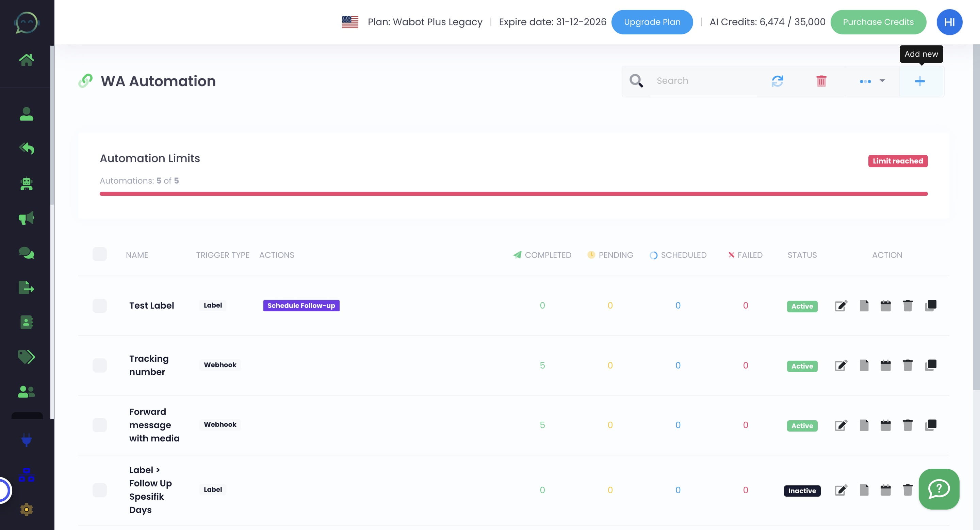The image size is (980, 530).
Task: Click the edit icon for Test Label
Action: tap(841, 306)
